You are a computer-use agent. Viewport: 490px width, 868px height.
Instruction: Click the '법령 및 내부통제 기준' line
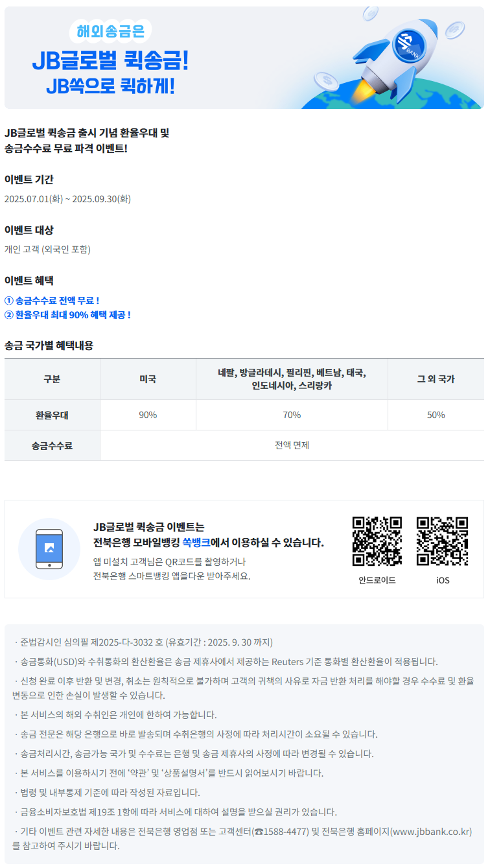(x=107, y=793)
